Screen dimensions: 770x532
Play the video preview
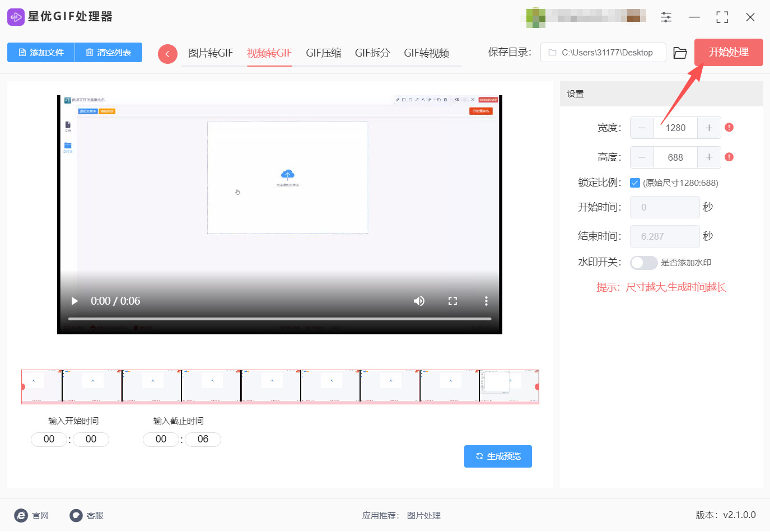tap(74, 301)
